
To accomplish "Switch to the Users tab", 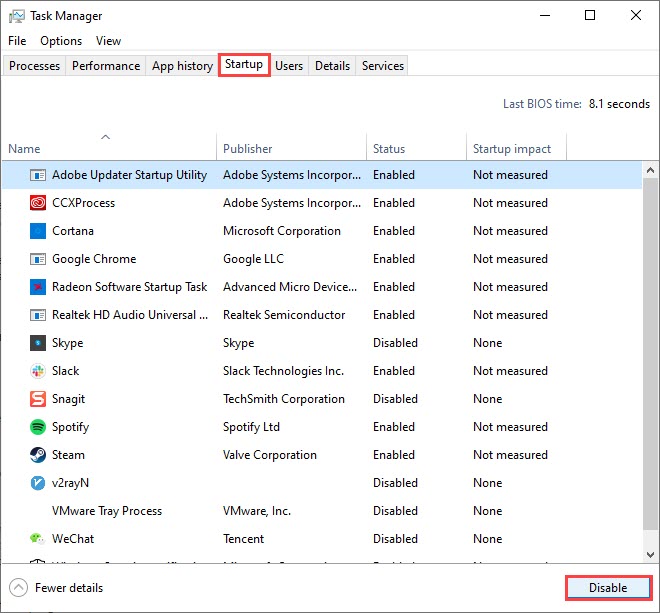I will click(x=289, y=66).
